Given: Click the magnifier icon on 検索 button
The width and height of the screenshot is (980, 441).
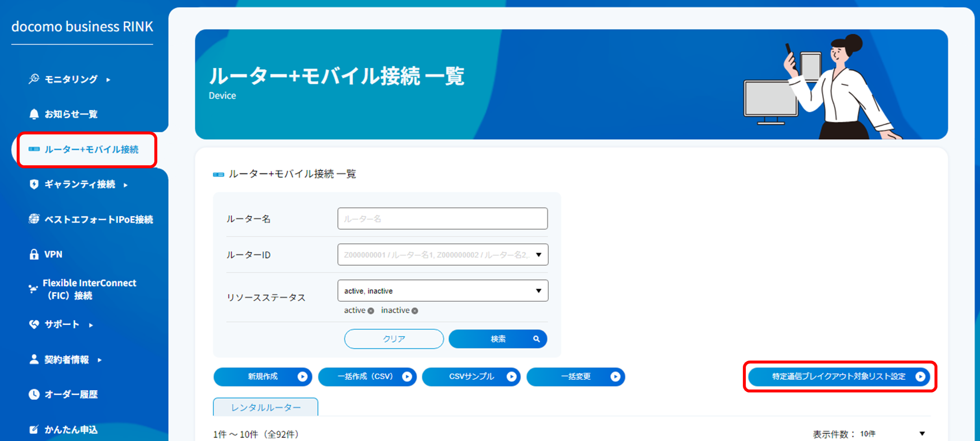Looking at the screenshot, I should coord(537,339).
